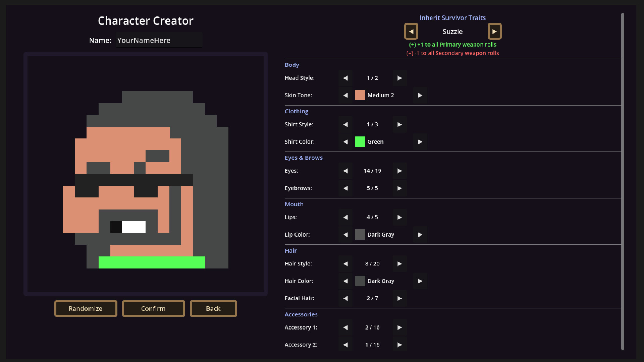Viewport: 644px width, 362px height.
Task: Select next survivor after Suzzie
Action: tap(494, 32)
